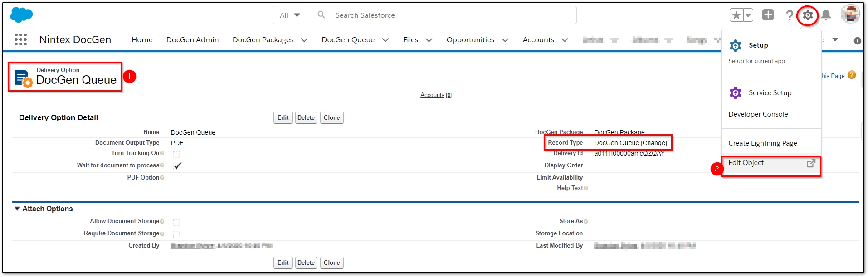Click the Nintex DocGen app name
The height and width of the screenshot is (277, 868).
click(x=75, y=40)
